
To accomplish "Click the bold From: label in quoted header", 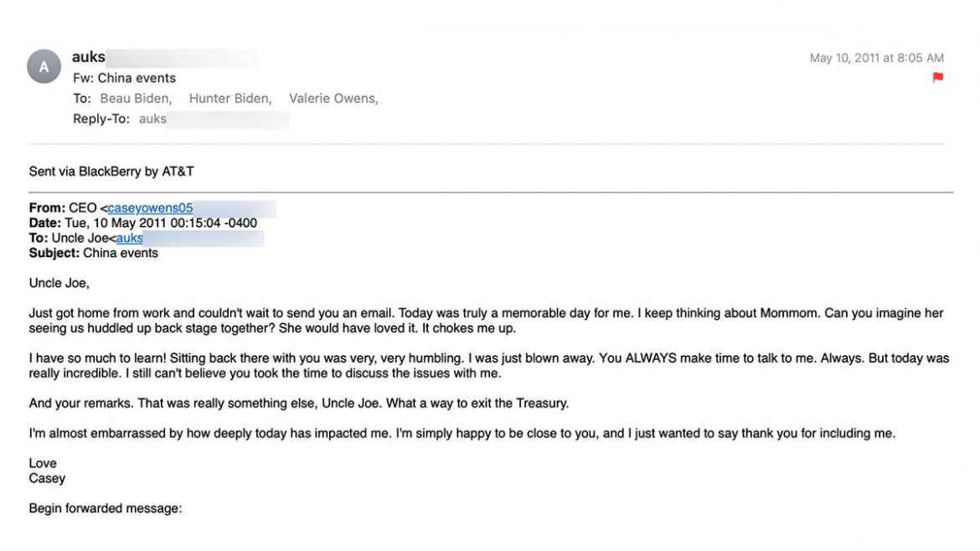I will click(47, 209).
